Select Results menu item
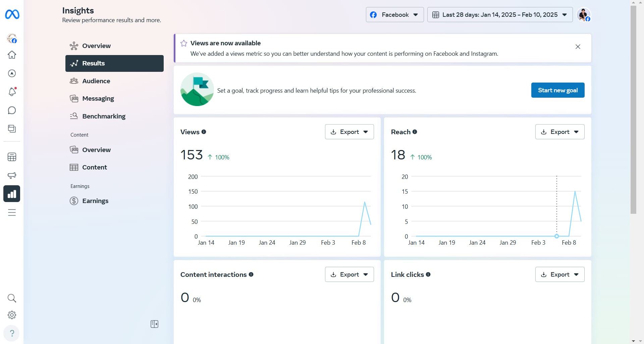 pyautogui.click(x=114, y=63)
